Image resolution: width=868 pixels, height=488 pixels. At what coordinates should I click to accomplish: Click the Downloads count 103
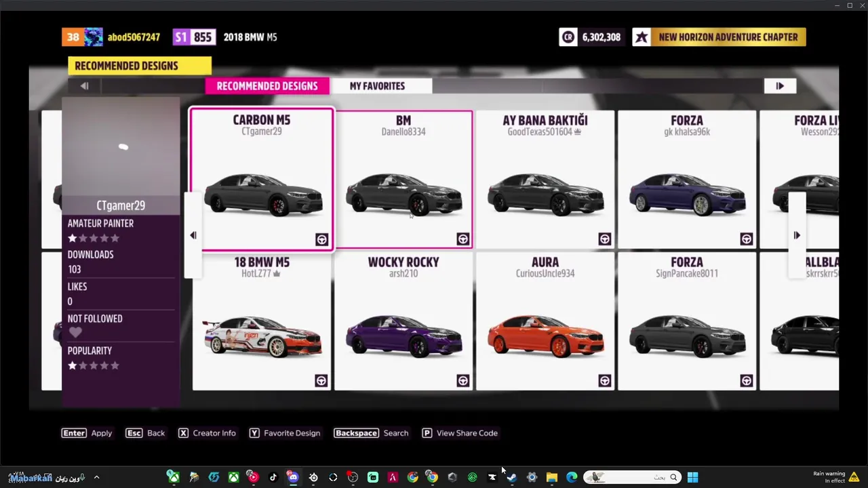coord(74,270)
